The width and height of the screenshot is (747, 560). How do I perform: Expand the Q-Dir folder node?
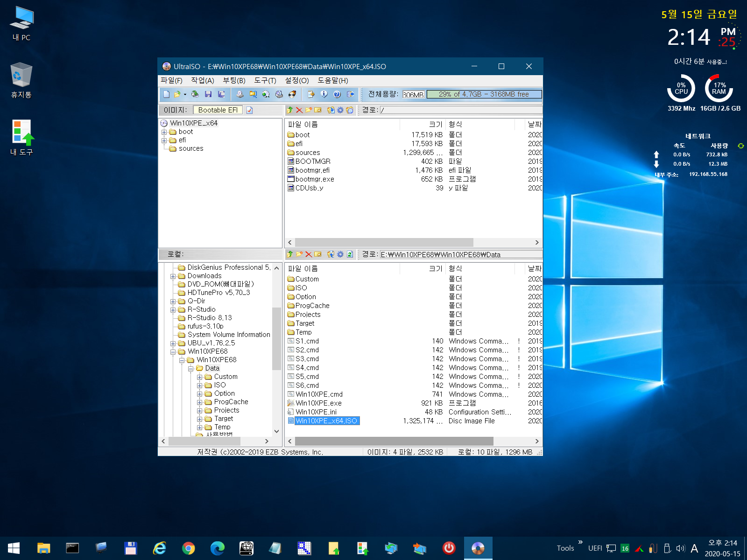173,301
